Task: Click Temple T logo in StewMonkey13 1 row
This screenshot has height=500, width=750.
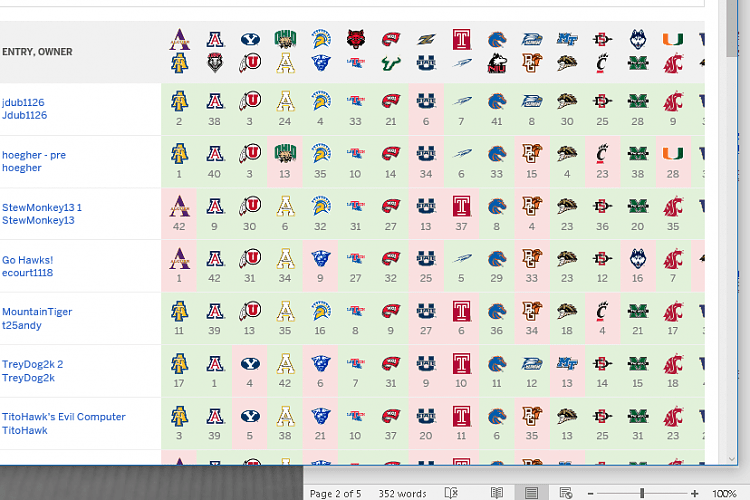Action: (462, 206)
